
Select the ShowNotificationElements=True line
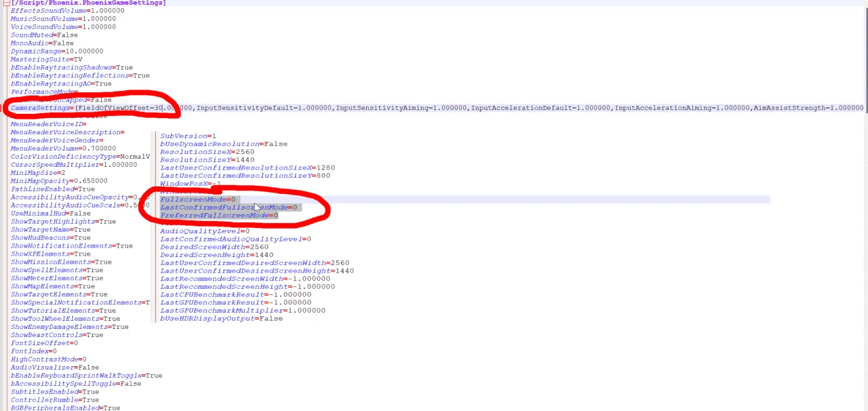(x=72, y=247)
